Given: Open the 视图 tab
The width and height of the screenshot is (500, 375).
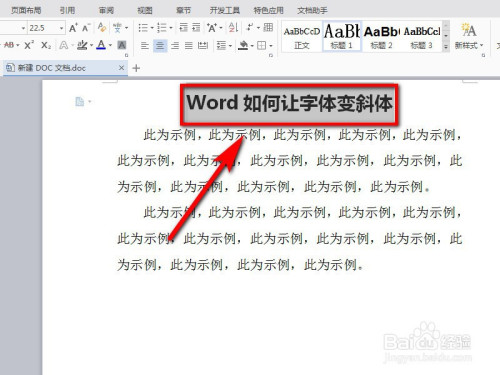Looking at the screenshot, I should [145, 11].
